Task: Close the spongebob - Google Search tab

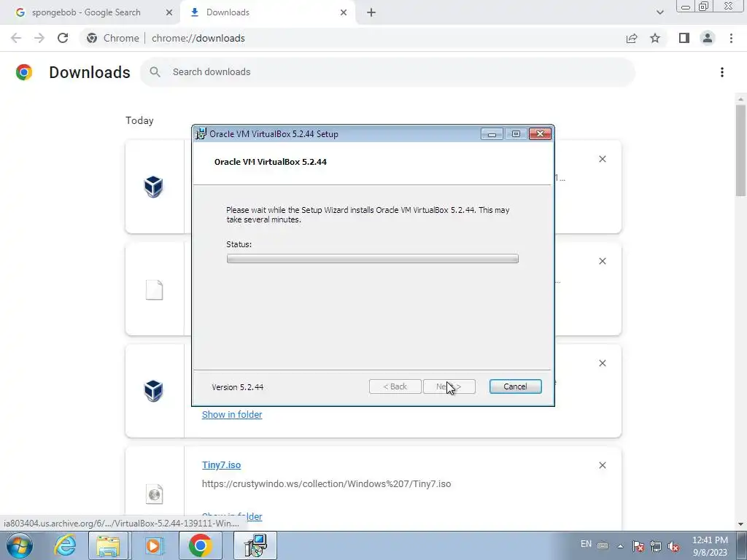Action: coord(169,12)
